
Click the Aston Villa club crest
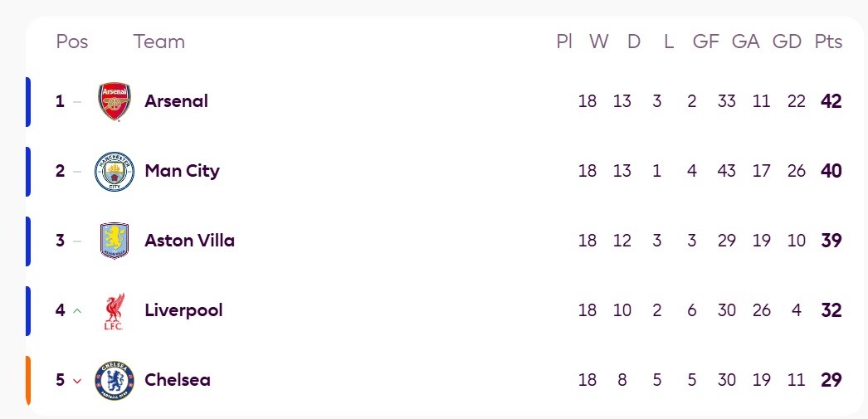pyautogui.click(x=115, y=241)
